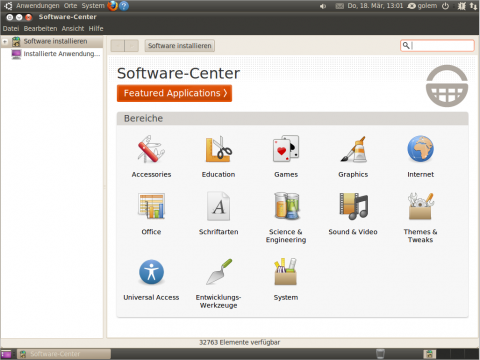Open the Science & Engineering category

286,217
